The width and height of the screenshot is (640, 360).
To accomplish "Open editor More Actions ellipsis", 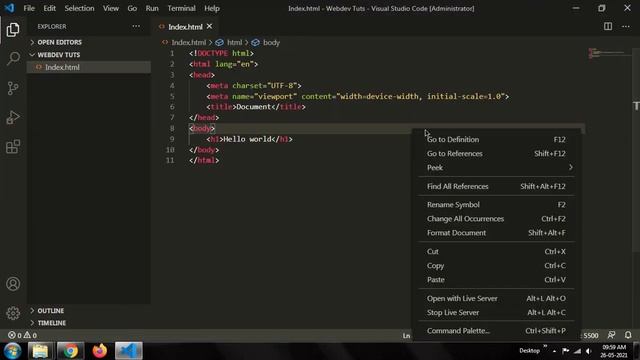I will pyautogui.click(x=626, y=27).
